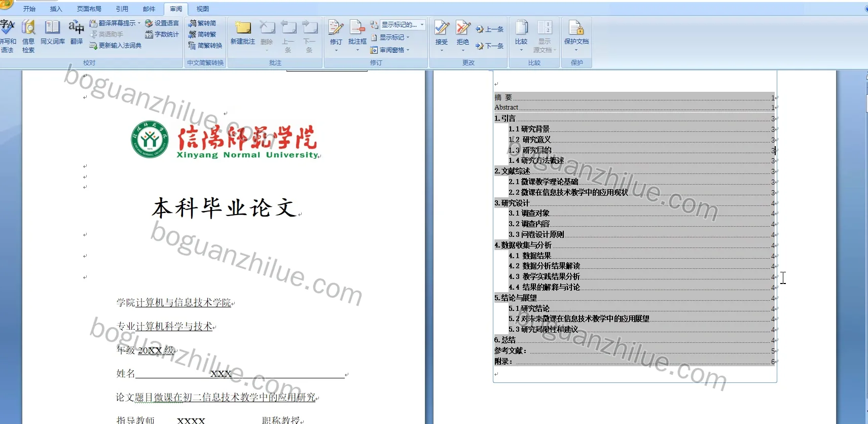Expand the 显示标记 dropdown menu
The image size is (868, 424).
(x=408, y=38)
